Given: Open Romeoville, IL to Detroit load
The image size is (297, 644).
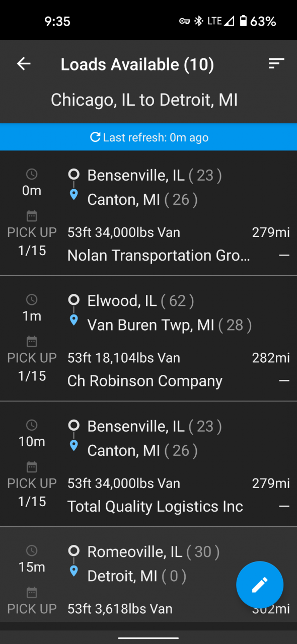Looking at the screenshot, I should [x=148, y=575].
